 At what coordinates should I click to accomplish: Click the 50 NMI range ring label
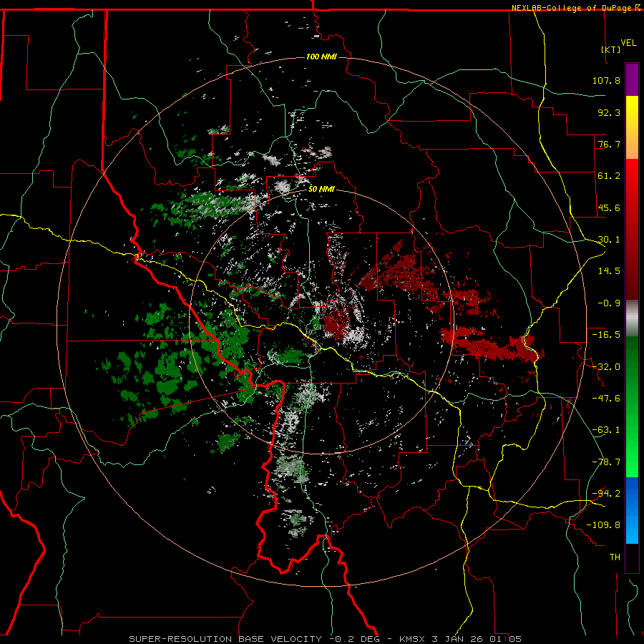tap(321, 190)
